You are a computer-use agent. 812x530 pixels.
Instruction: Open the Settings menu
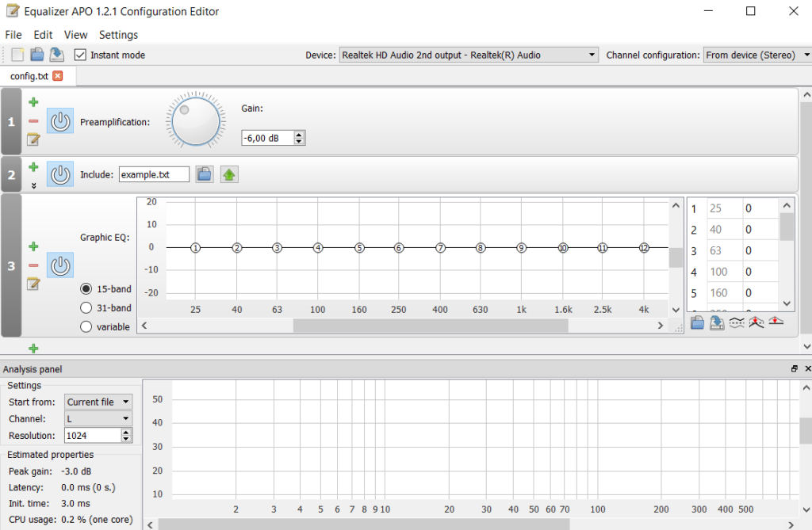[119, 35]
